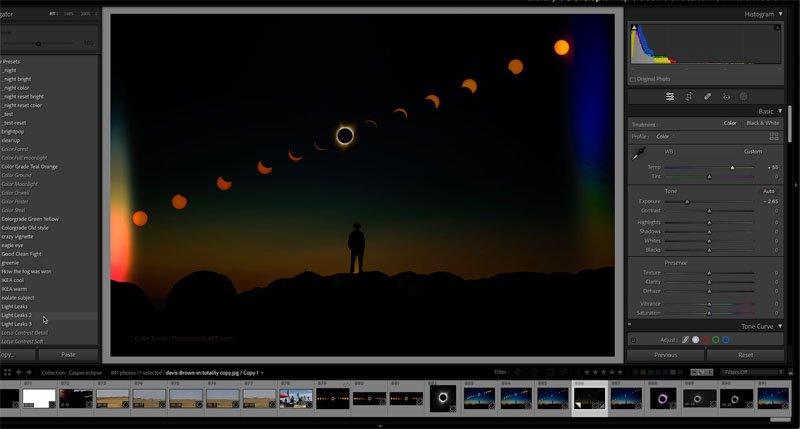Enable the Tone Curve target adjustment tool
The image size is (800, 429).
pyautogui.click(x=633, y=340)
